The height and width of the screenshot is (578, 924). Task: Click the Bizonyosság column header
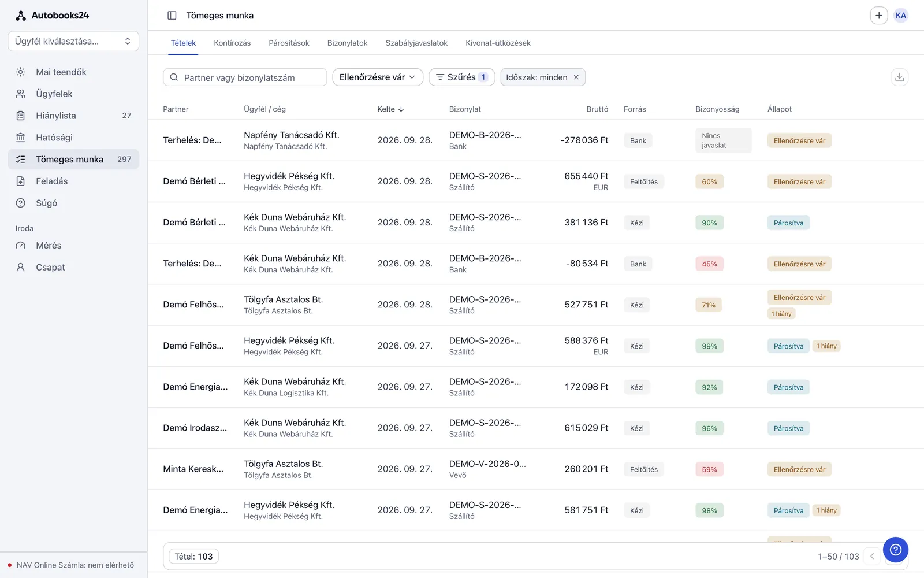[x=717, y=109]
